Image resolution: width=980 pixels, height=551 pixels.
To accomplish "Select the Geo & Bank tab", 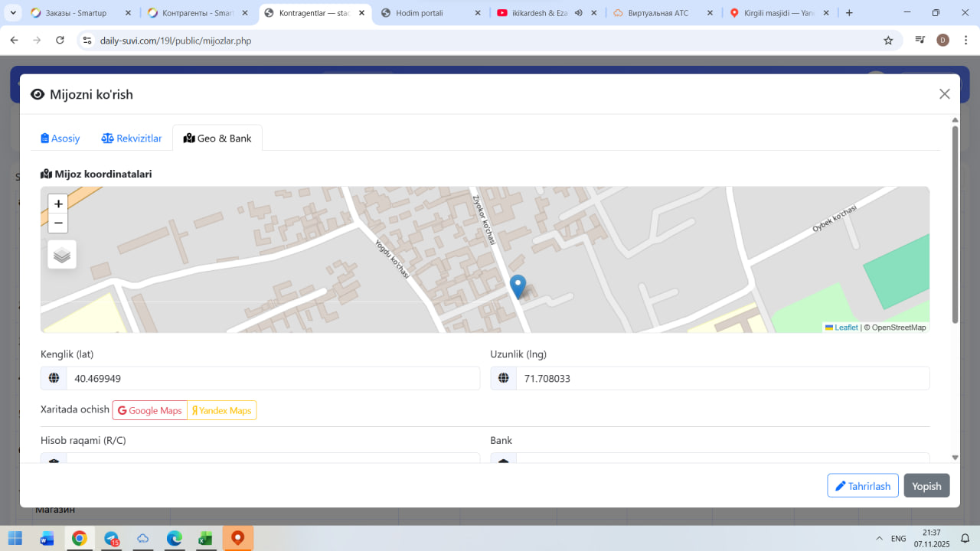I will click(217, 139).
